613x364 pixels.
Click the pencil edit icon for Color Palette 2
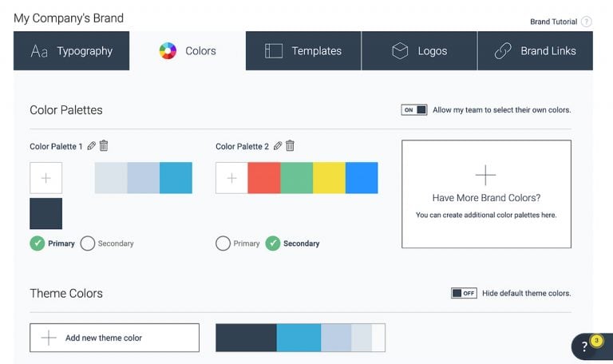tap(278, 146)
